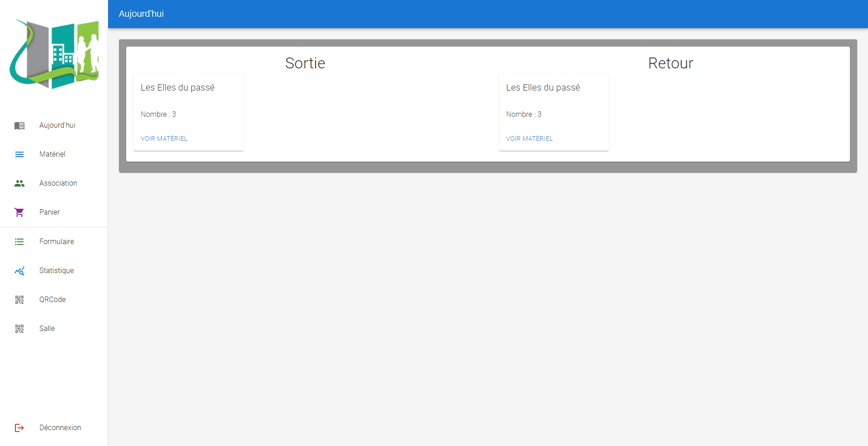Click the blue list icon for Matériel
Viewport: 868px width, 446px height.
pyautogui.click(x=19, y=154)
